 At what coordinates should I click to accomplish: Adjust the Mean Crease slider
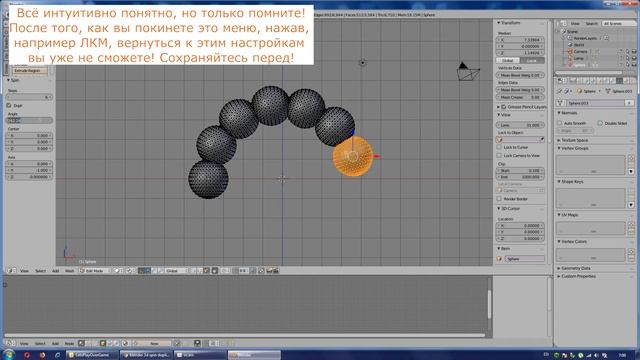[520, 97]
